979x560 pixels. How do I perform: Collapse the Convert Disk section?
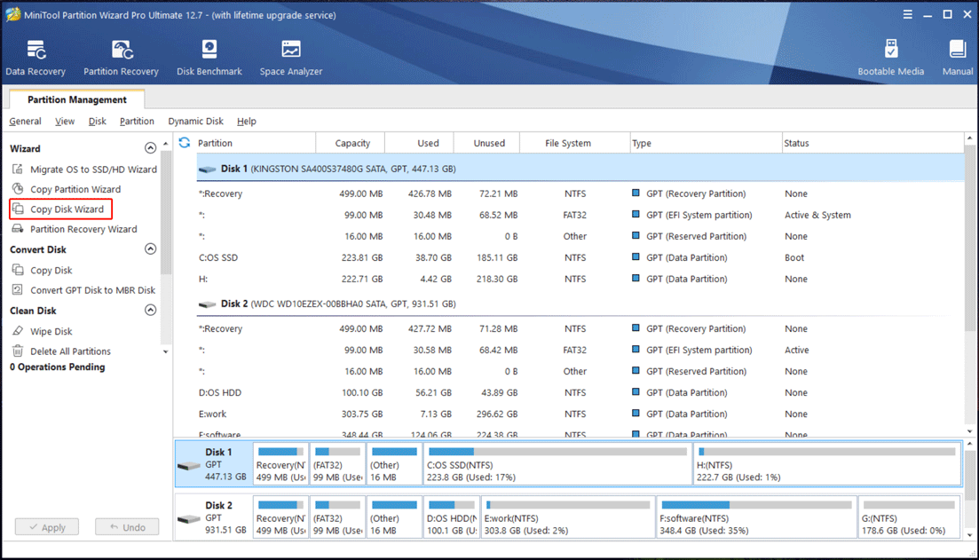(150, 249)
